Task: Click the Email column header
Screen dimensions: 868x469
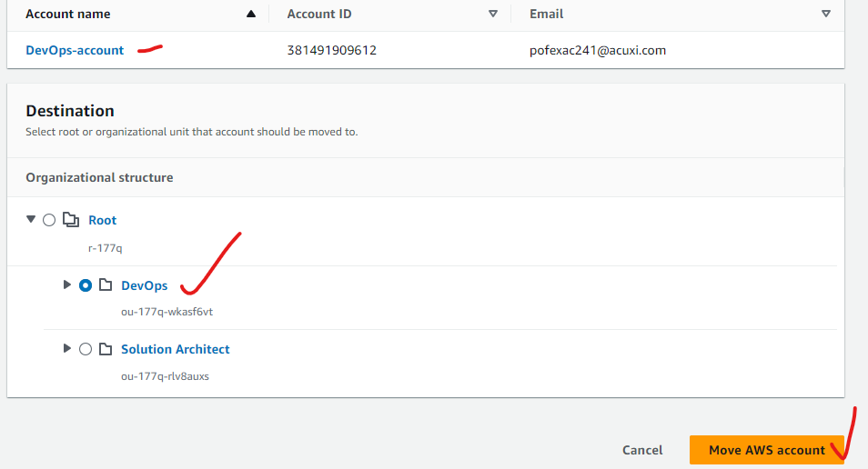Action: [546, 15]
